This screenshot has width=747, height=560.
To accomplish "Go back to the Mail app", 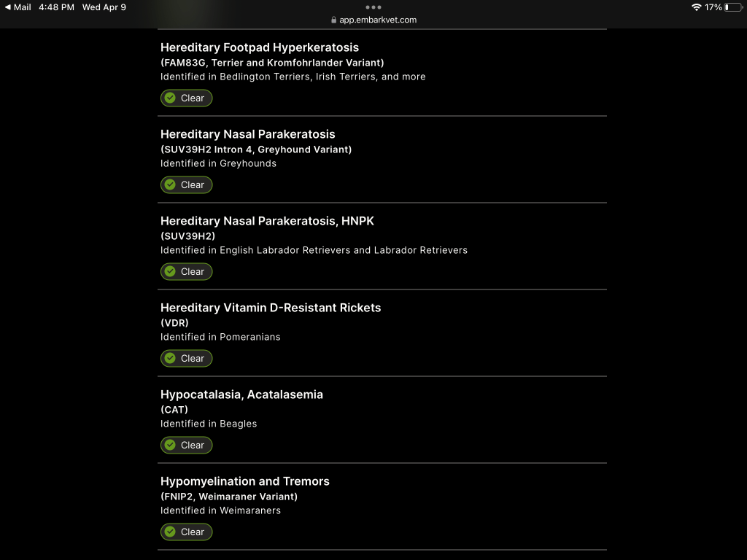I will tap(18, 7).
